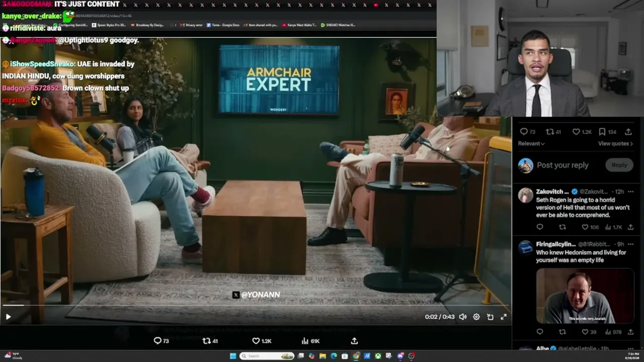Click the Reply button
The height and width of the screenshot is (362, 644).
click(619, 165)
